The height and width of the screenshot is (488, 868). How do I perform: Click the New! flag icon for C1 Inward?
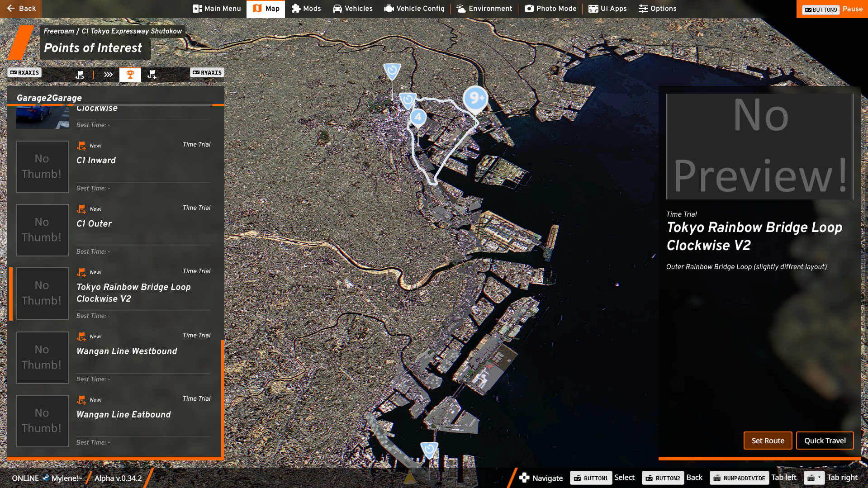coord(81,146)
